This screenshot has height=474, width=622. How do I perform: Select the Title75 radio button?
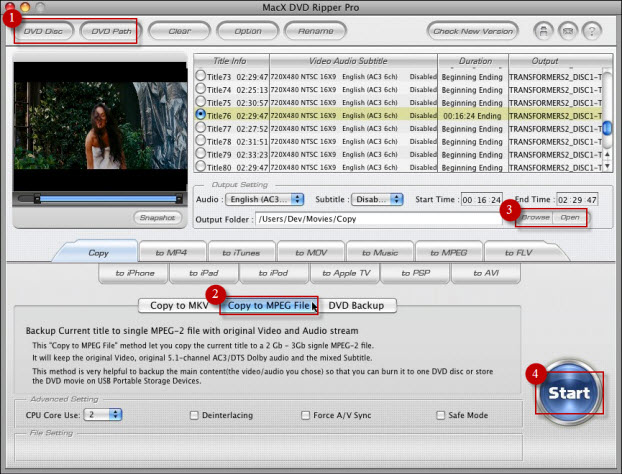(201, 102)
